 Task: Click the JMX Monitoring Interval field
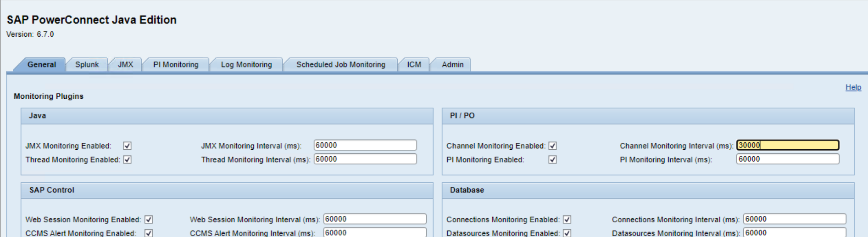[x=365, y=146]
